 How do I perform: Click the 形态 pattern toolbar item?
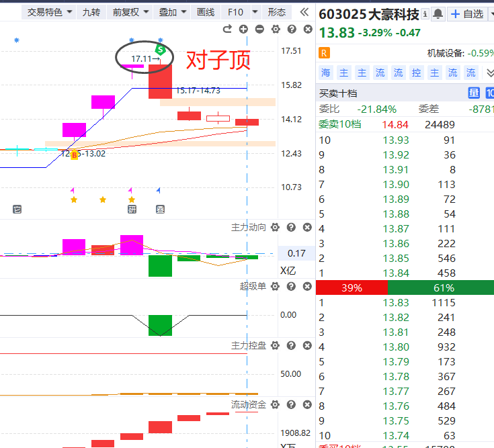point(277,12)
